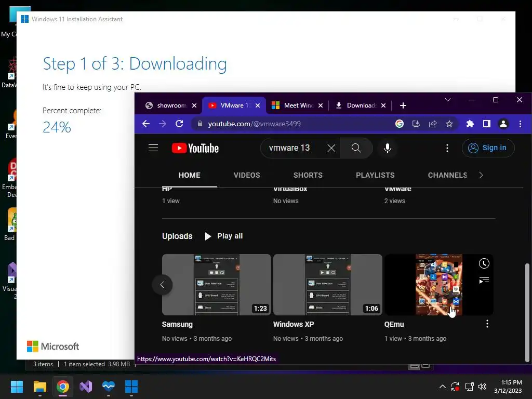Install app via the address bar icon
Viewport: 532px width, 399px height.
point(416,124)
